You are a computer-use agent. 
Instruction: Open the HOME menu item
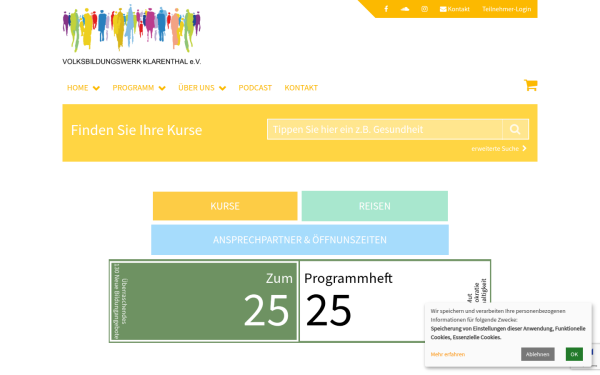pos(78,88)
